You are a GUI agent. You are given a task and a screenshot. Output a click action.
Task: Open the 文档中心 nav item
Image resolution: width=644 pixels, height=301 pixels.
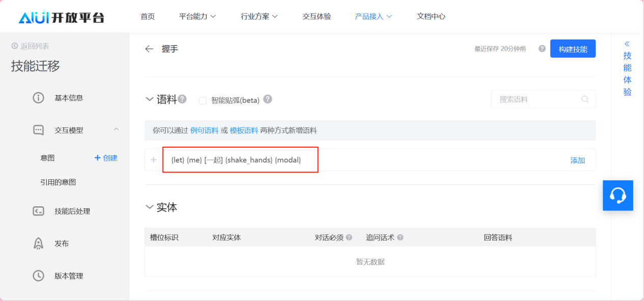click(x=431, y=16)
